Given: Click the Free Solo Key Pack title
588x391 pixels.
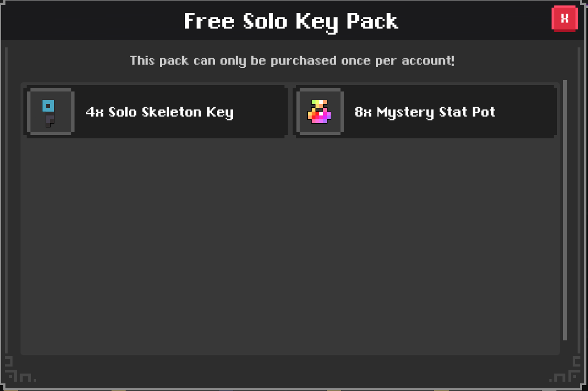Looking at the screenshot, I should pyautogui.click(x=291, y=21).
